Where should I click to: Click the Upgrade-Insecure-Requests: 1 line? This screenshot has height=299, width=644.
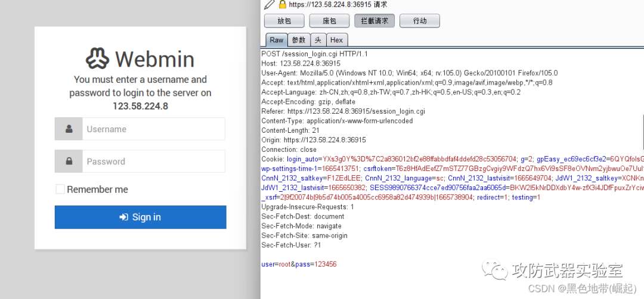point(308,207)
